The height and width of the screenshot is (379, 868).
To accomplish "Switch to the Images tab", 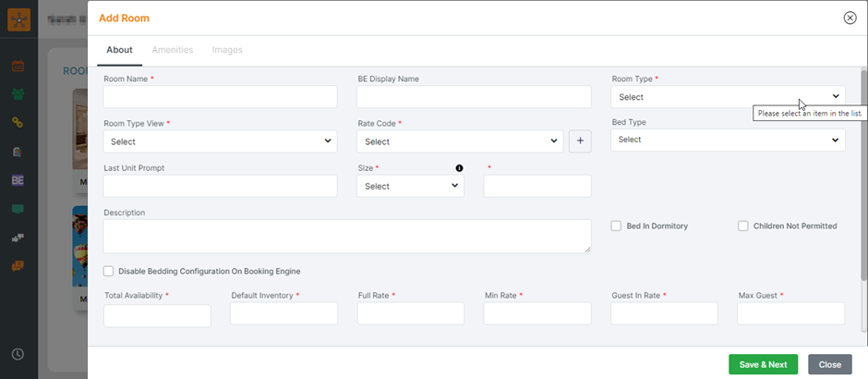I will [x=227, y=50].
